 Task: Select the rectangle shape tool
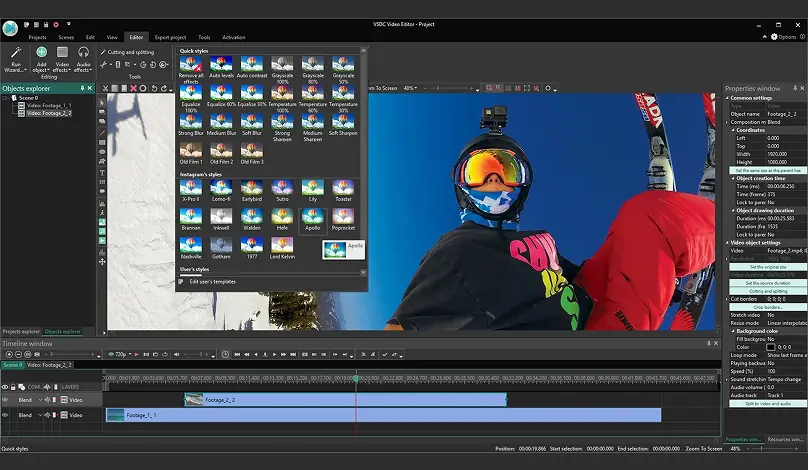[x=102, y=143]
